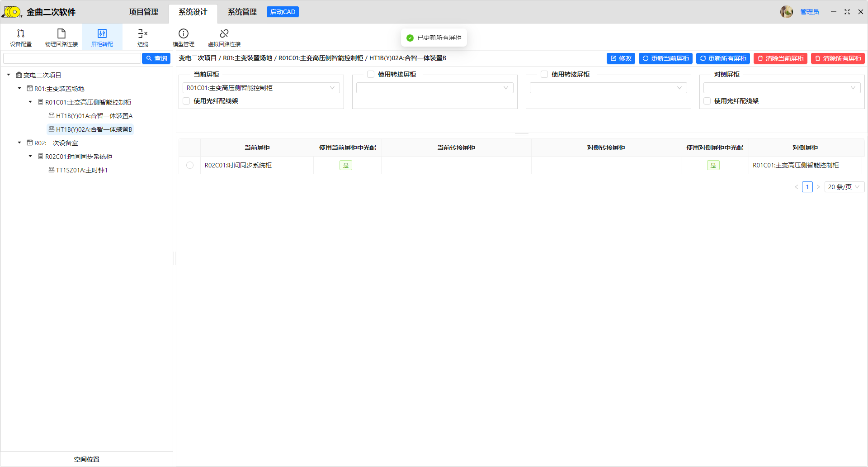Select the R02C01 table row radio button
Image resolution: width=868 pixels, height=467 pixels.
[x=190, y=165]
